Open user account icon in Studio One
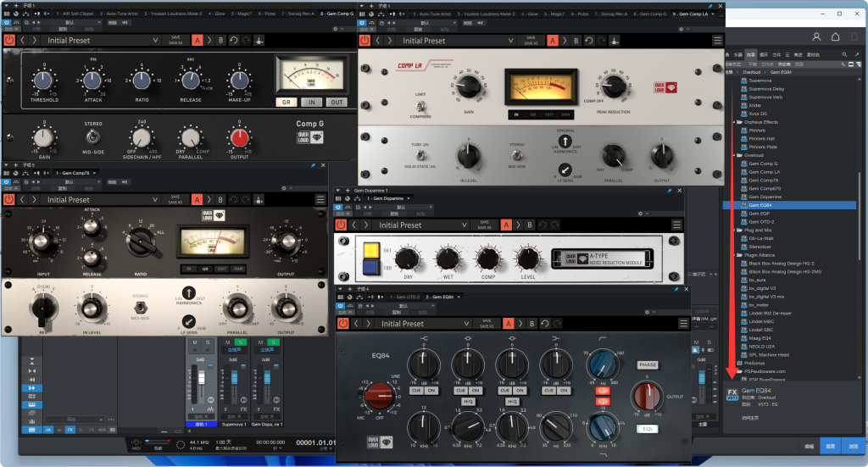868x467 pixels. pyautogui.click(x=816, y=36)
